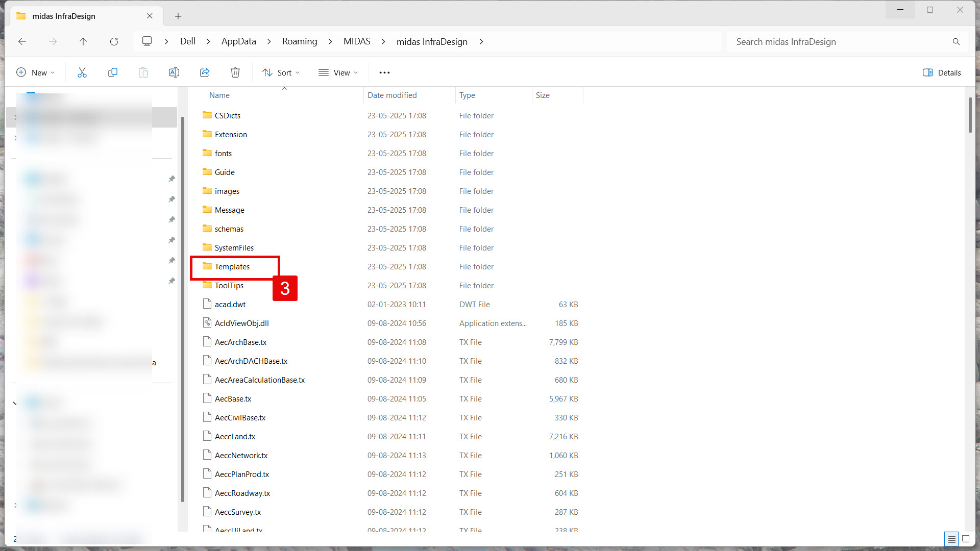
Task: Click the Paste clipboard icon
Action: pyautogui.click(x=143, y=72)
